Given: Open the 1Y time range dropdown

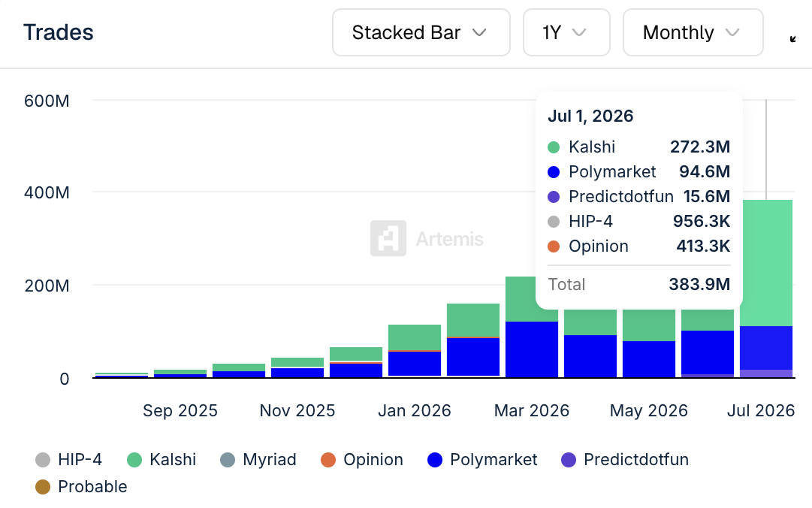Looking at the screenshot, I should pyautogui.click(x=566, y=32).
